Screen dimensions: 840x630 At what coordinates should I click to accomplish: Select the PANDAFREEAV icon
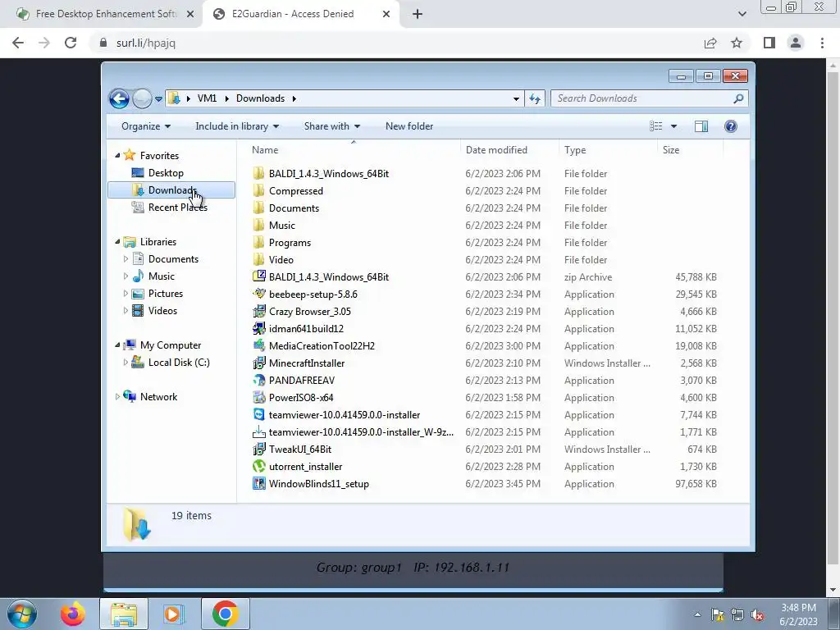click(258, 381)
